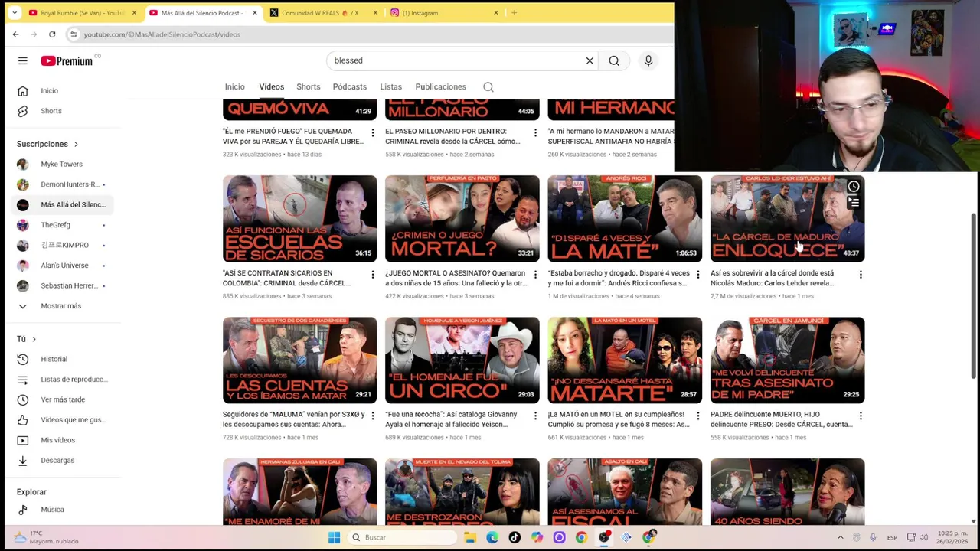The height and width of the screenshot is (551, 980).
Task: Reload the page in browser toolbar
Action: point(52,34)
